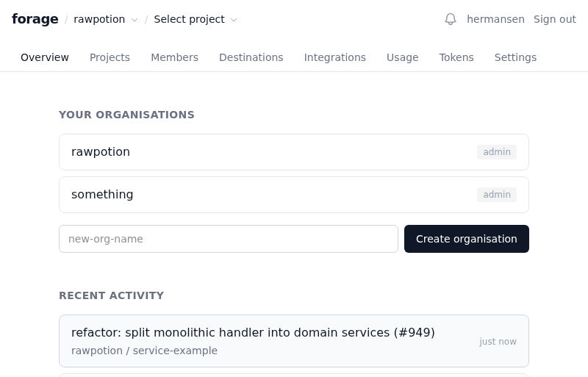Focus the new-org-name input field

pyautogui.click(x=229, y=239)
